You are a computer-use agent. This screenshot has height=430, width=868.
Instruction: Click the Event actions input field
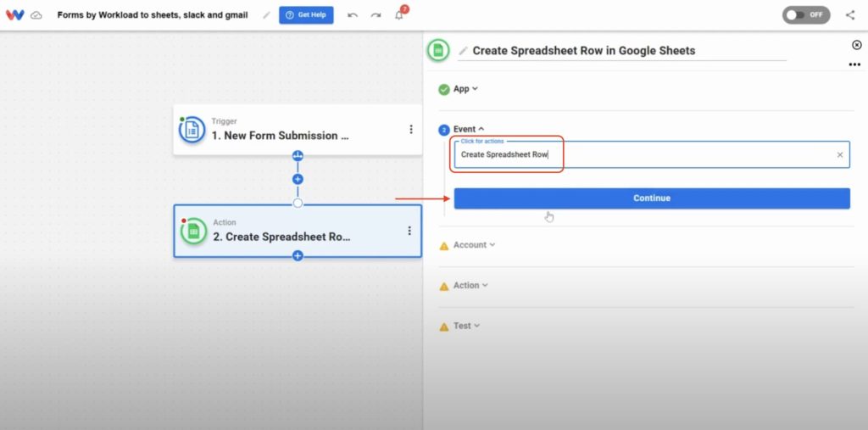652,154
